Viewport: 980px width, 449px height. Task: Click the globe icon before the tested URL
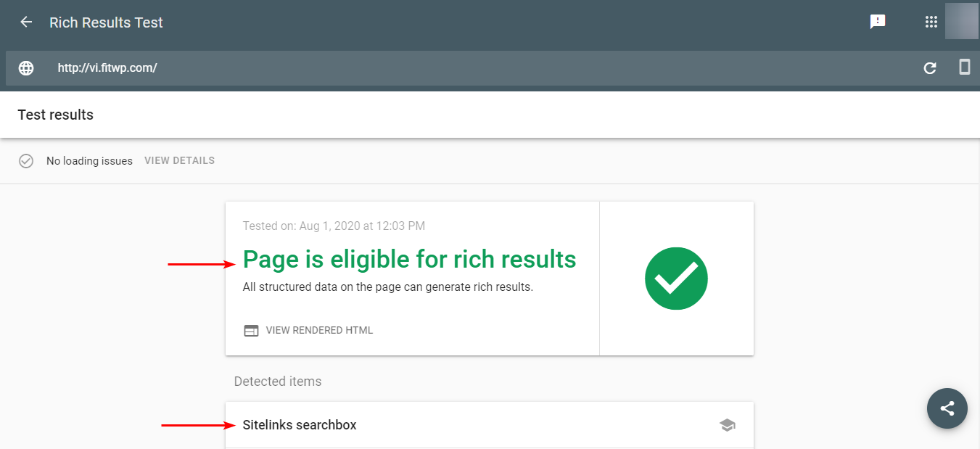(x=26, y=67)
